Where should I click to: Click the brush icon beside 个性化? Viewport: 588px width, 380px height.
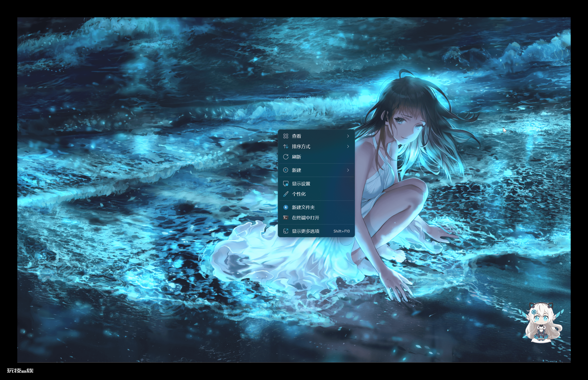point(286,194)
